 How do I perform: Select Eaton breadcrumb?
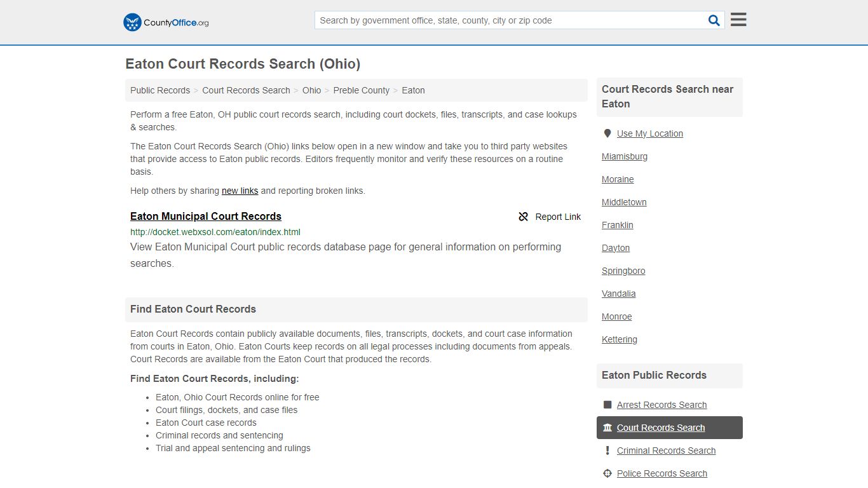tap(413, 90)
